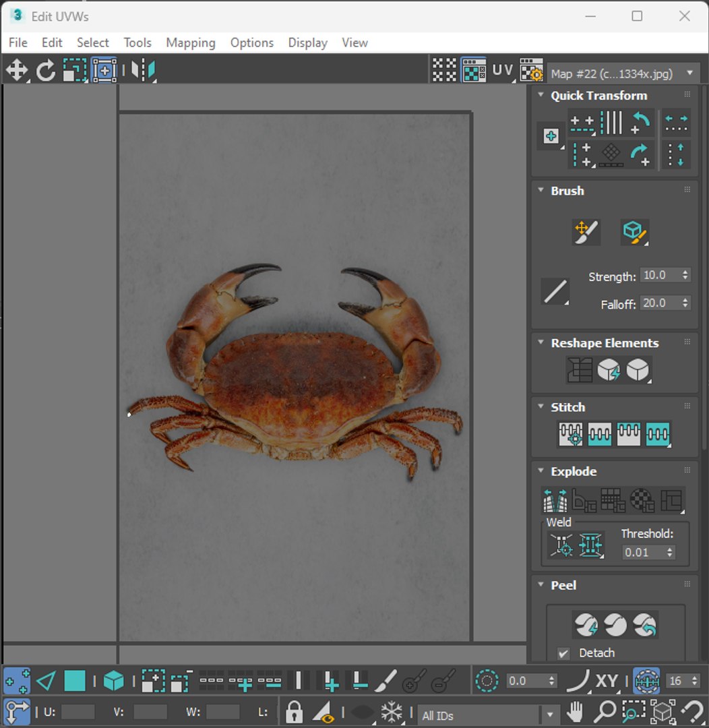The height and width of the screenshot is (728, 709).
Task: Toggle the Detach checkbox
Action: [563, 653]
